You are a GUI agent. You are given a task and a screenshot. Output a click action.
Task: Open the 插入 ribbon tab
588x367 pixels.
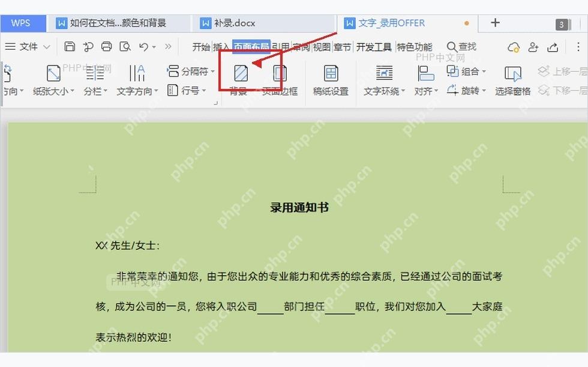[221, 47]
